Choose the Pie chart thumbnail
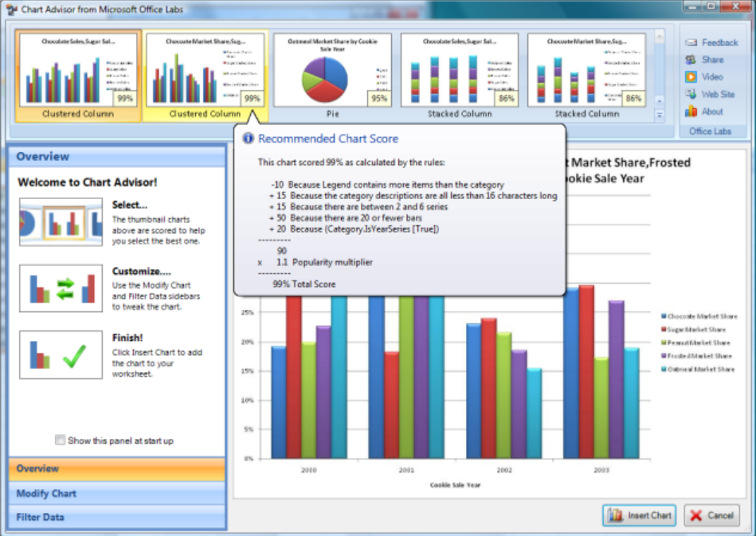Screen dimensions: 756x536 click(333, 76)
